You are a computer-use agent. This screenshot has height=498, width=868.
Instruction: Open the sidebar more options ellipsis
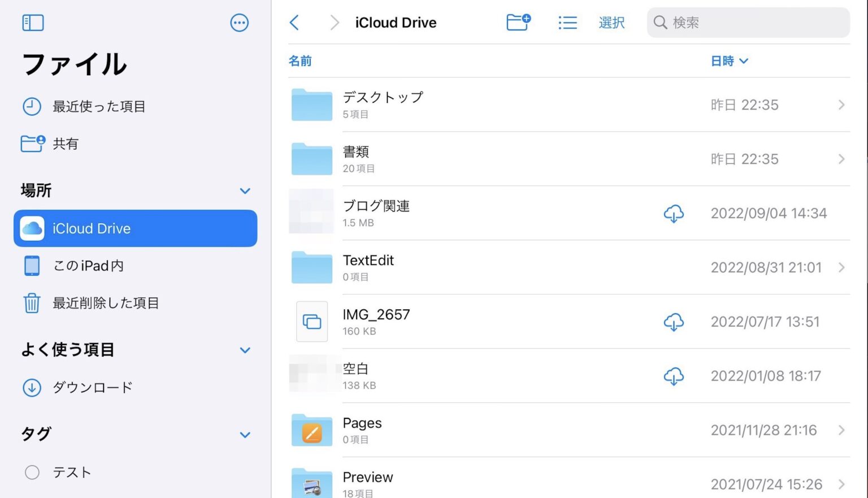pyautogui.click(x=240, y=23)
